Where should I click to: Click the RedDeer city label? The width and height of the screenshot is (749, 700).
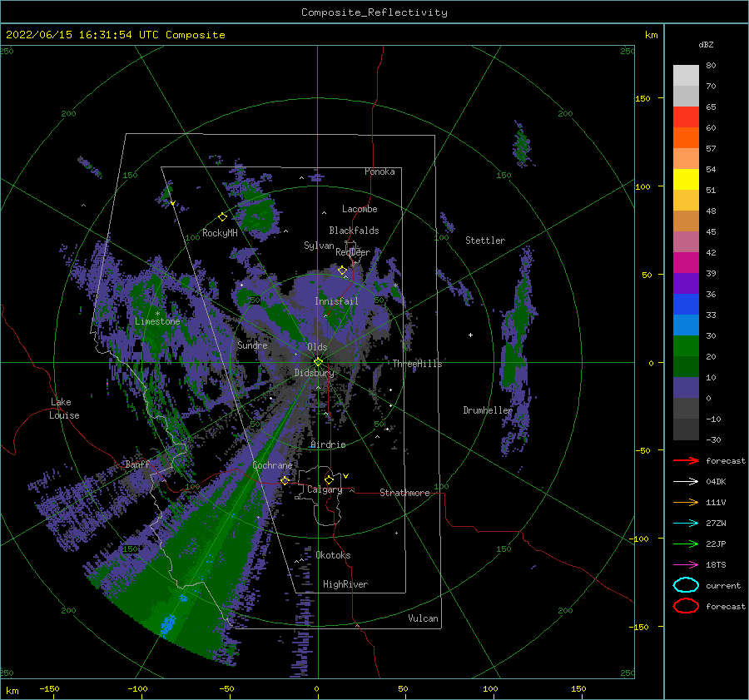click(x=353, y=252)
